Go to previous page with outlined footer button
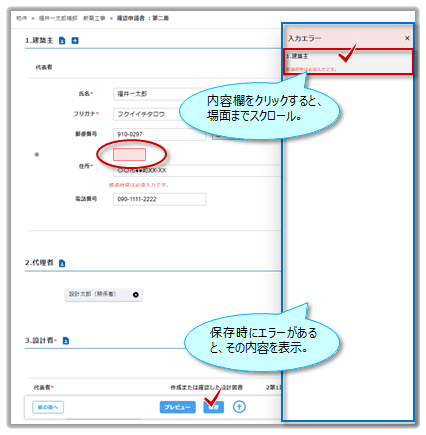 click(48, 407)
